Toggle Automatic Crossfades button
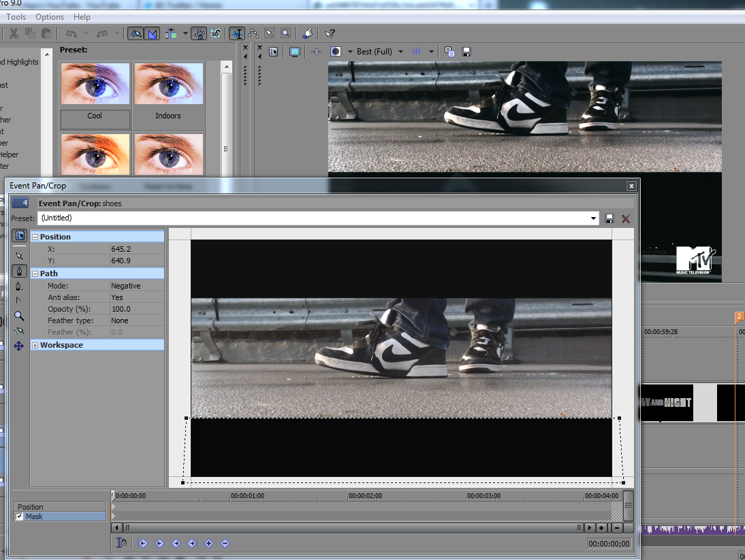The width and height of the screenshot is (745, 560). 153,34
